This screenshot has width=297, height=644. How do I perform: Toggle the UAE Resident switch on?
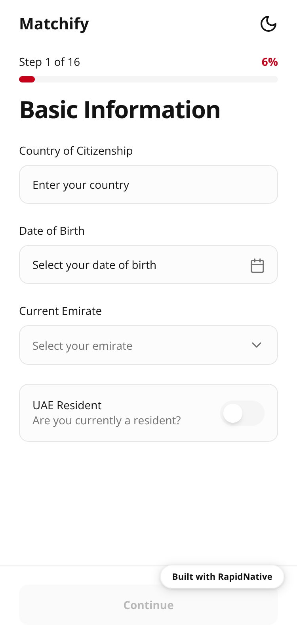coord(242,413)
